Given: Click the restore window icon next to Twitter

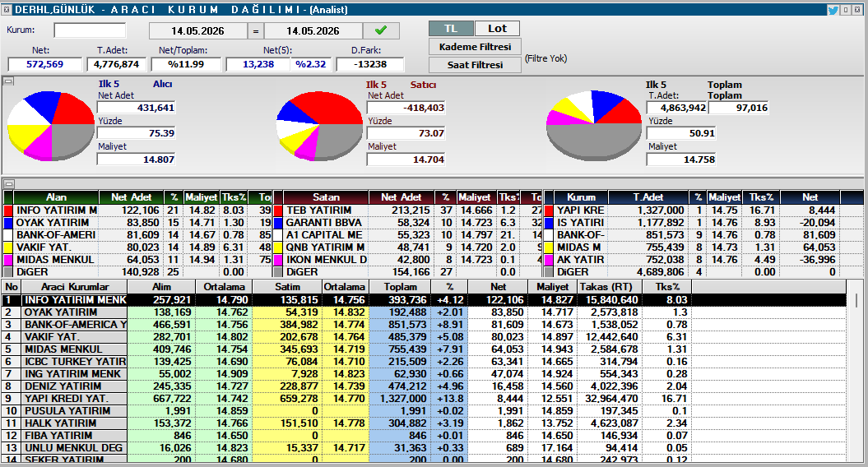Looking at the screenshot, I should pyautogui.click(x=846, y=9).
